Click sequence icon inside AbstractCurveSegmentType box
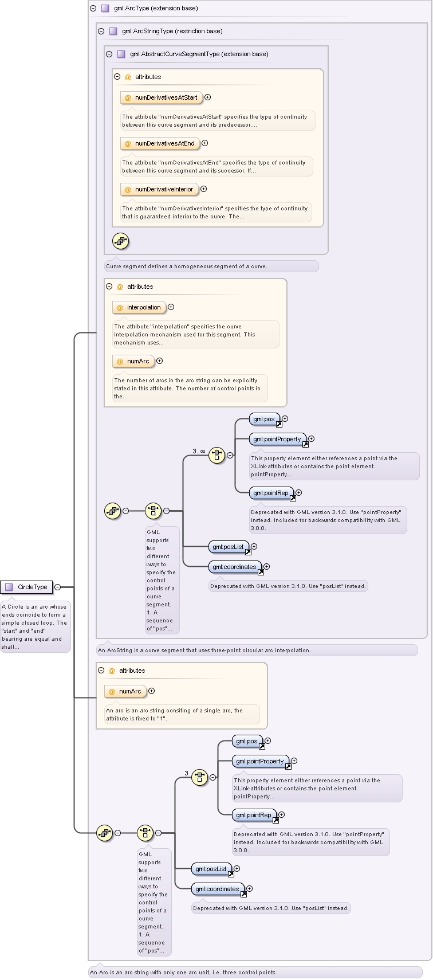This screenshot has width=433, height=980. click(120, 241)
